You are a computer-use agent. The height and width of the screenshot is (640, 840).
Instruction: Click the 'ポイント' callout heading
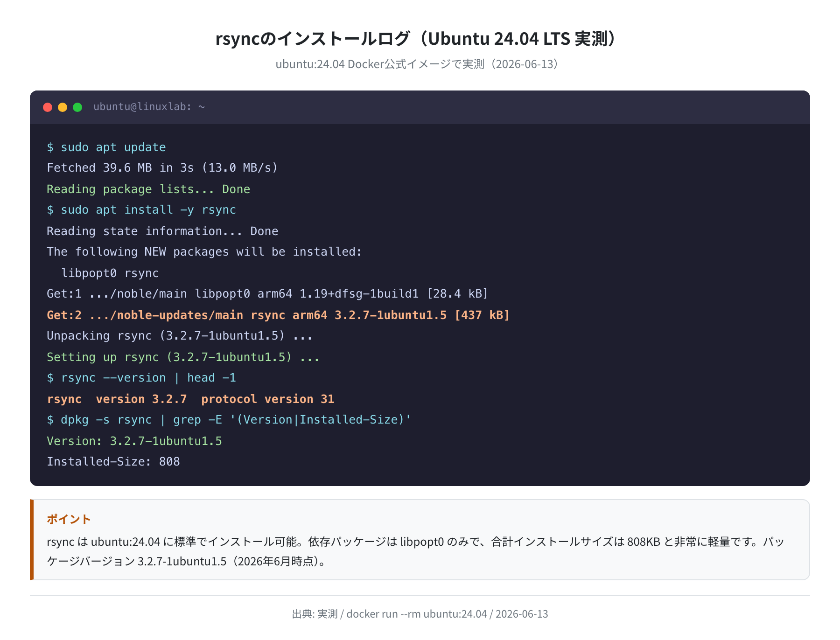tap(69, 519)
